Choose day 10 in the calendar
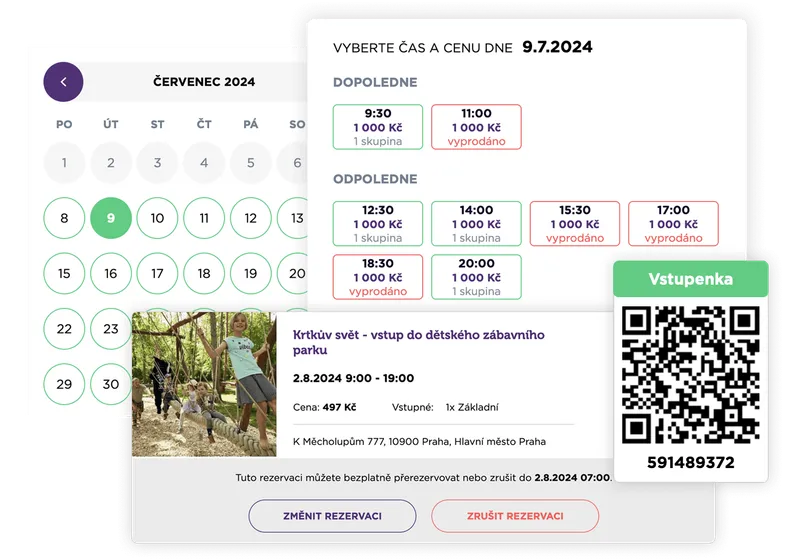The width and height of the screenshot is (800, 560). [157, 218]
